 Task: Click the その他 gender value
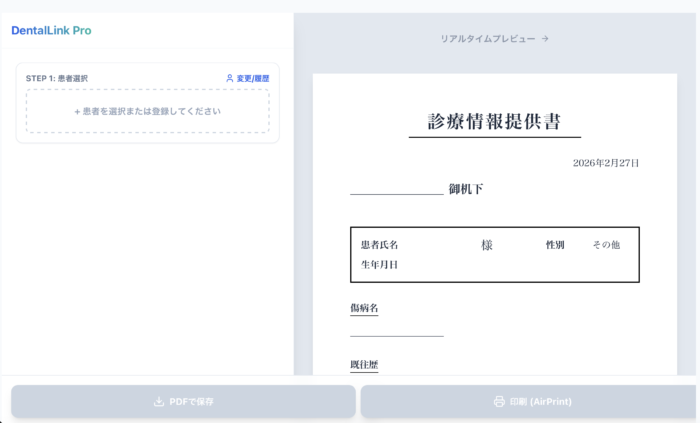tap(605, 245)
